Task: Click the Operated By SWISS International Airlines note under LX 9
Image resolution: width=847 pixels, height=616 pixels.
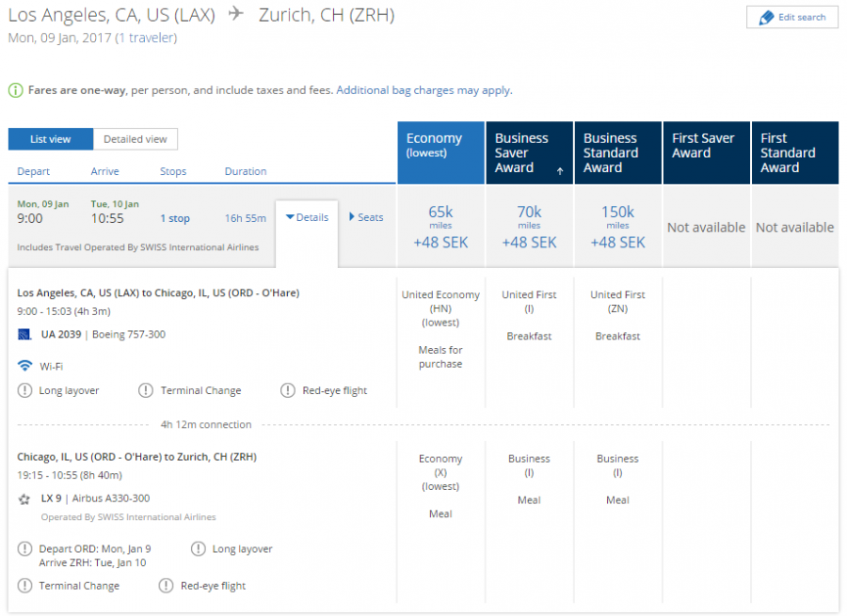Action: click(x=129, y=517)
